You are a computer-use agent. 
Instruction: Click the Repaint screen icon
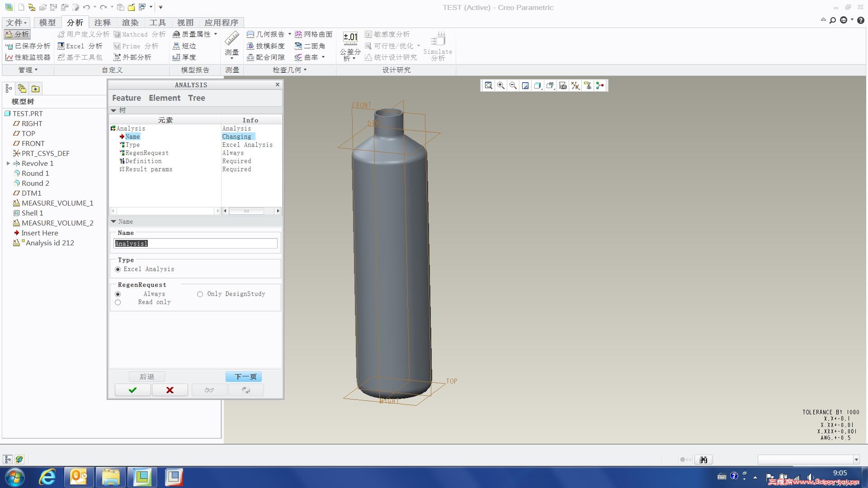(x=525, y=85)
